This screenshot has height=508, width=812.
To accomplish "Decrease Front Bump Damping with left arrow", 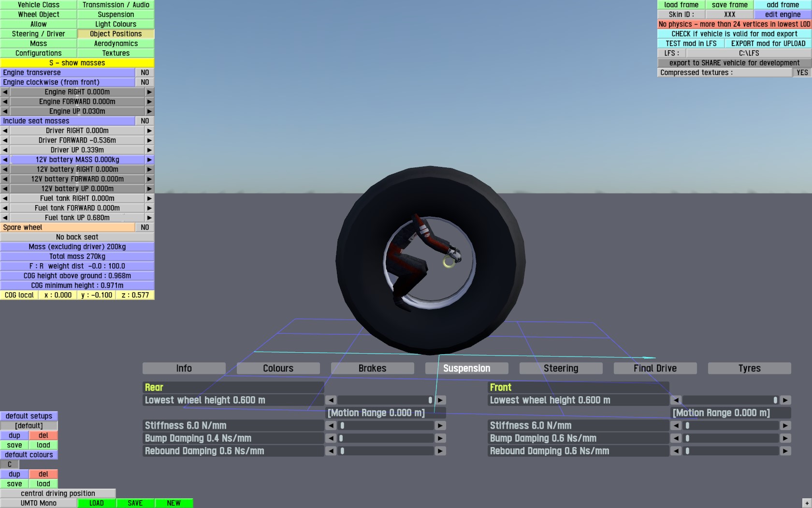I will click(676, 438).
